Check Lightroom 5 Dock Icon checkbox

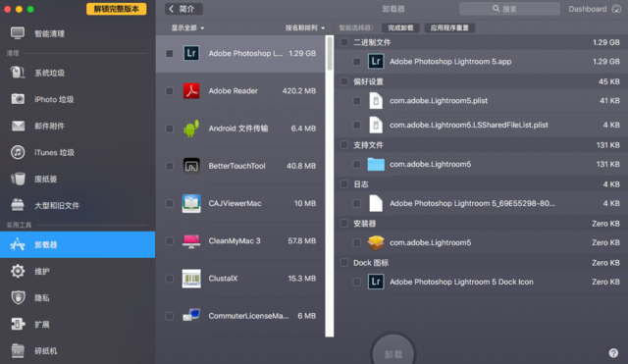click(x=357, y=282)
